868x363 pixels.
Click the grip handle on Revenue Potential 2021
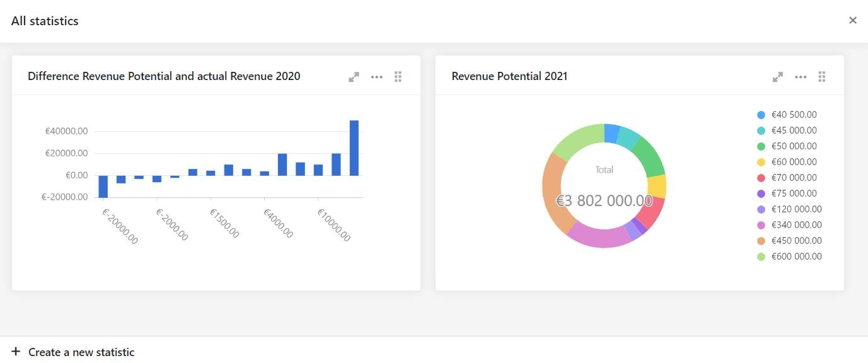[822, 77]
